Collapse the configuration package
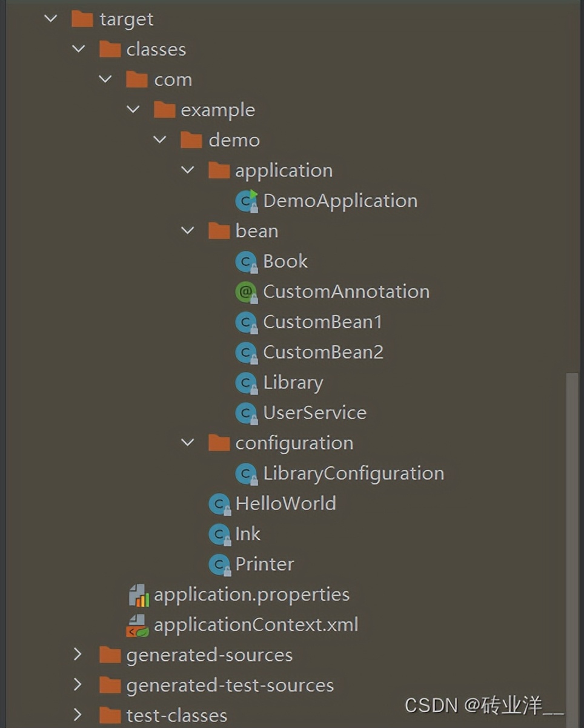Image resolution: width=584 pixels, height=728 pixels. [188, 443]
